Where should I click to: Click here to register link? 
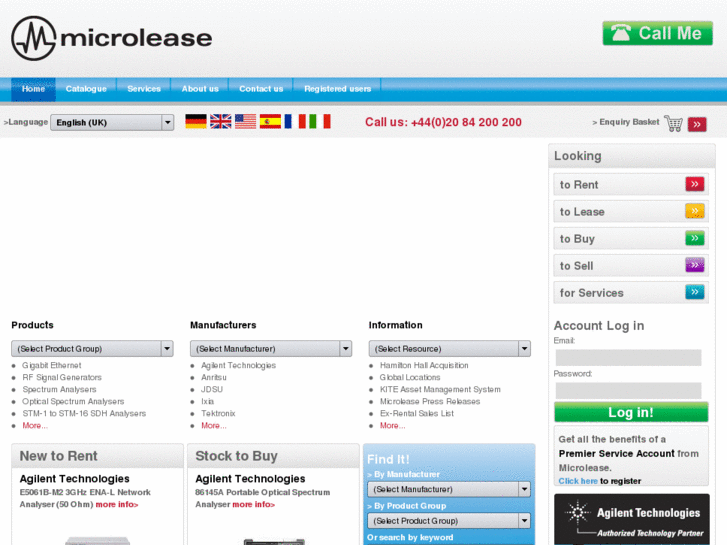click(578, 481)
